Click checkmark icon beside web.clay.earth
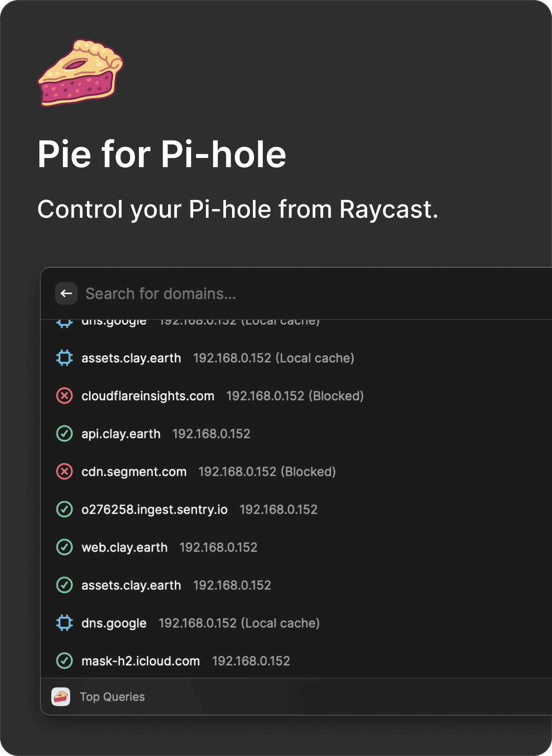Screen dimensions: 552x756 coord(64,547)
